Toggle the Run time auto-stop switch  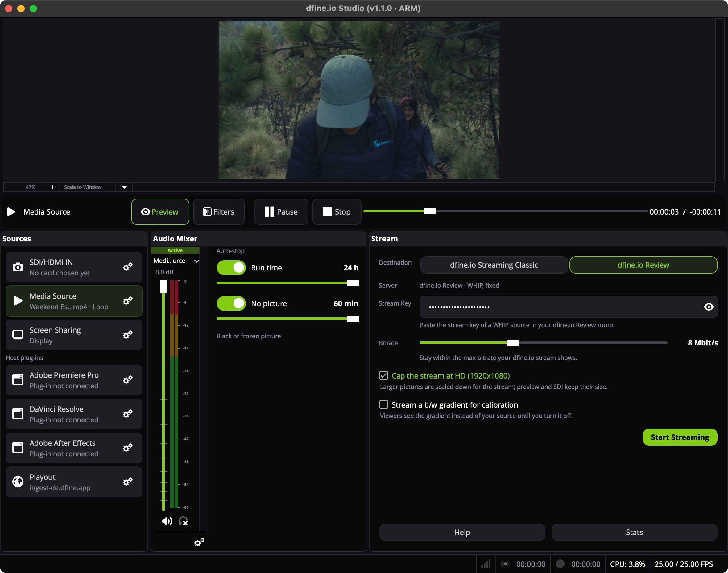(x=231, y=268)
